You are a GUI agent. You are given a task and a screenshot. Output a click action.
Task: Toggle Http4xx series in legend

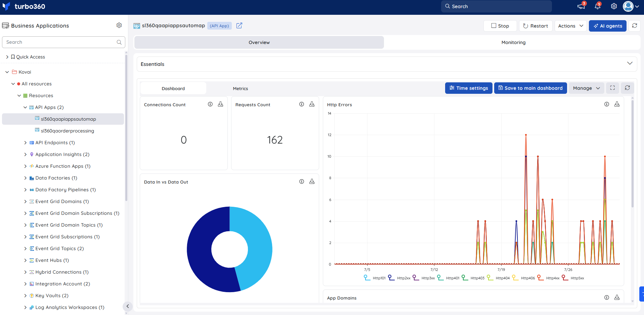(x=548, y=278)
